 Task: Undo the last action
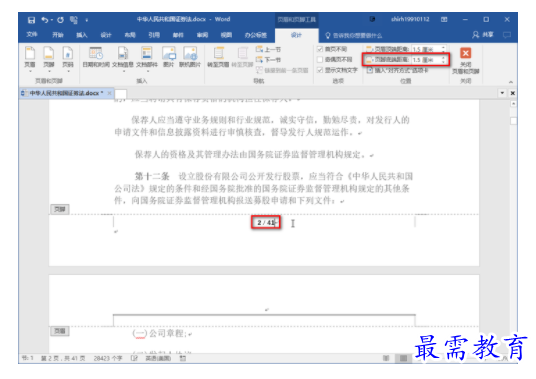pyautogui.click(x=44, y=20)
